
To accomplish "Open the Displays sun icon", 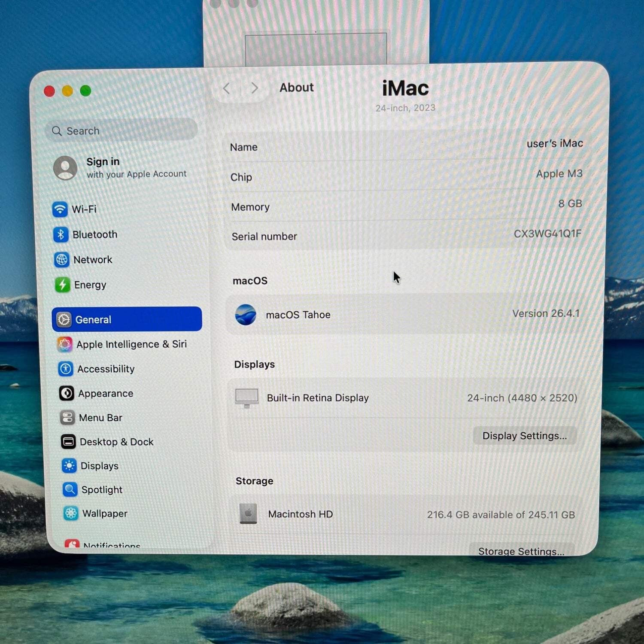I will tap(69, 465).
